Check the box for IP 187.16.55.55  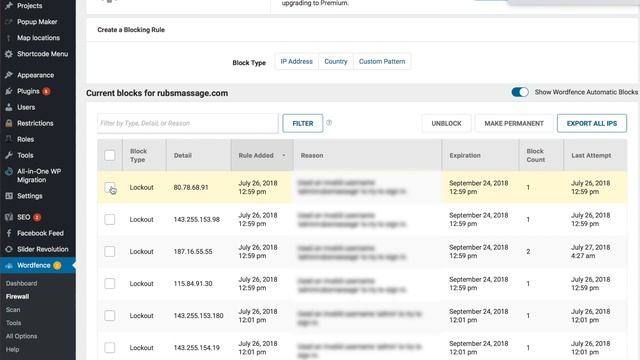click(109, 251)
